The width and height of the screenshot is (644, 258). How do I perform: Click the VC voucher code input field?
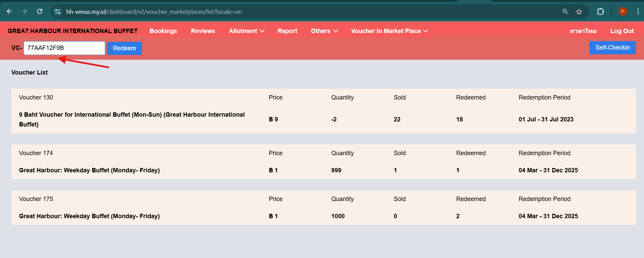(x=64, y=48)
